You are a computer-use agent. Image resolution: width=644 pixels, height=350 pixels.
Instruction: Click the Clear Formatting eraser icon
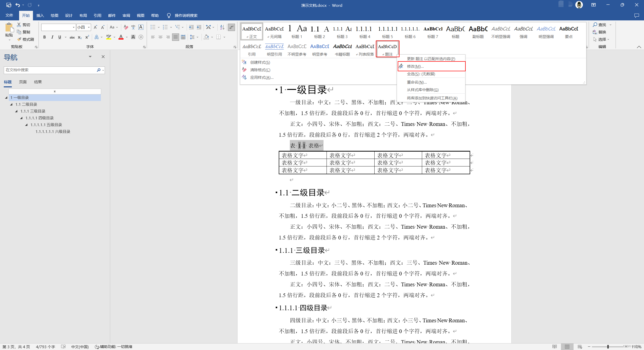126,27
